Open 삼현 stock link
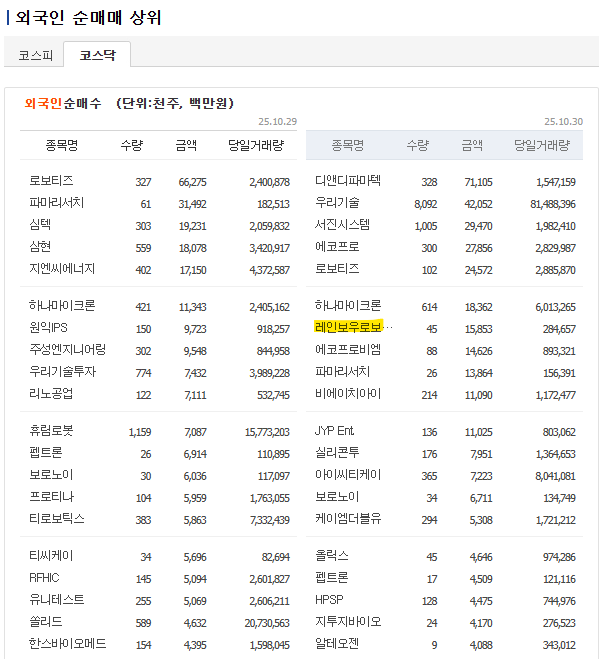 [x=40, y=246]
